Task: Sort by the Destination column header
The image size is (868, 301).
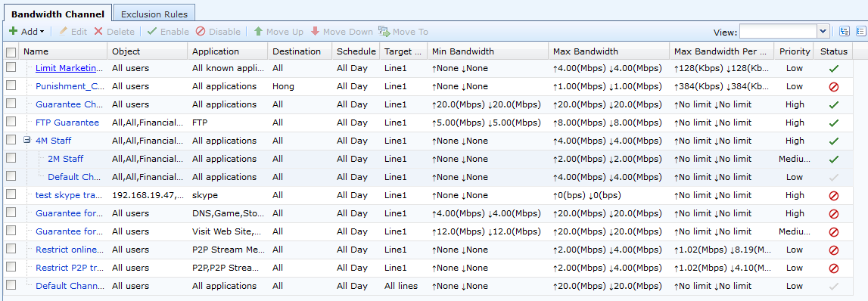Action: [x=300, y=51]
